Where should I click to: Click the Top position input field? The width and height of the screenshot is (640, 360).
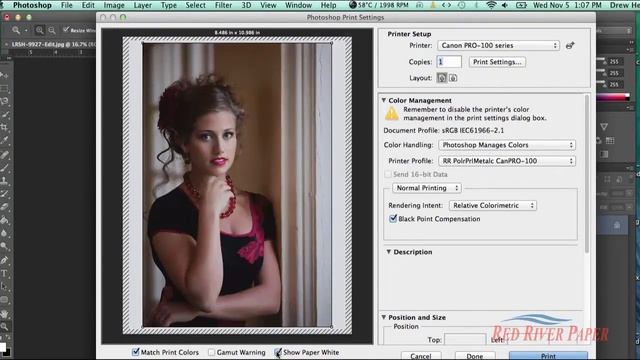pyautogui.click(x=465, y=339)
